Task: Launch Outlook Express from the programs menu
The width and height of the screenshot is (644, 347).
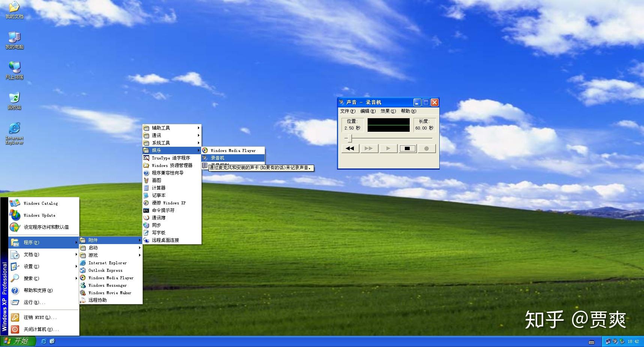Action: [111, 270]
